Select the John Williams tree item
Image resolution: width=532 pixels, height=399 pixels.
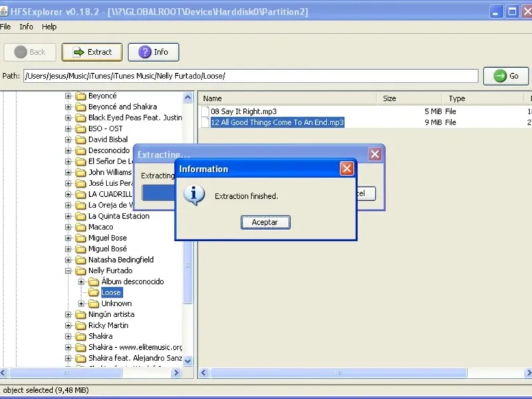[110, 172]
